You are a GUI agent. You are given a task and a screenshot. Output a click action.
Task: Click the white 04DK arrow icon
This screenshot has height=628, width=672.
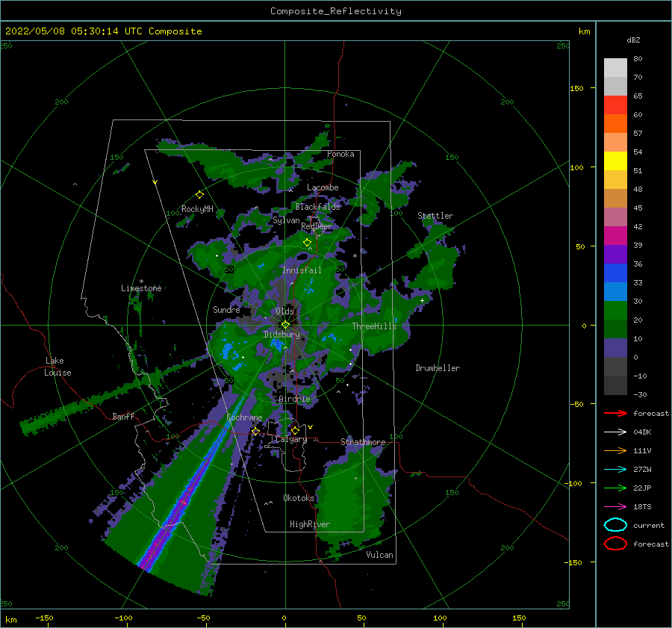pos(615,432)
